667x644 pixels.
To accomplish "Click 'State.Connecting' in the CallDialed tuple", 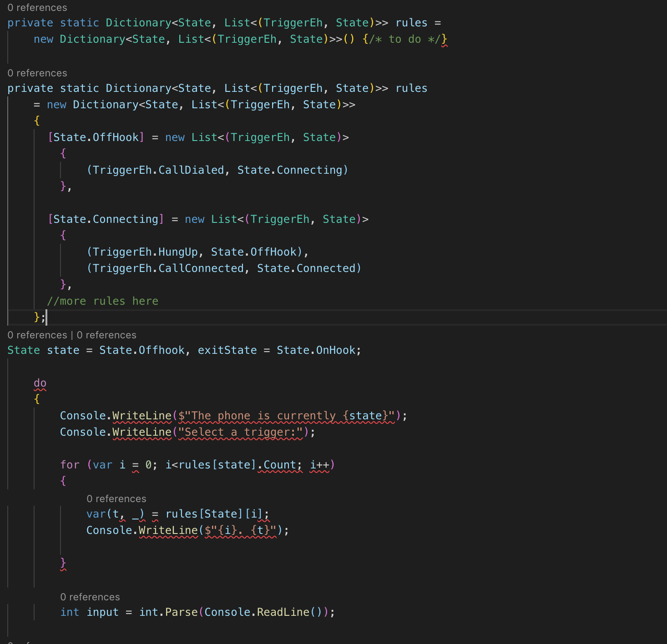I will pyautogui.click(x=290, y=170).
